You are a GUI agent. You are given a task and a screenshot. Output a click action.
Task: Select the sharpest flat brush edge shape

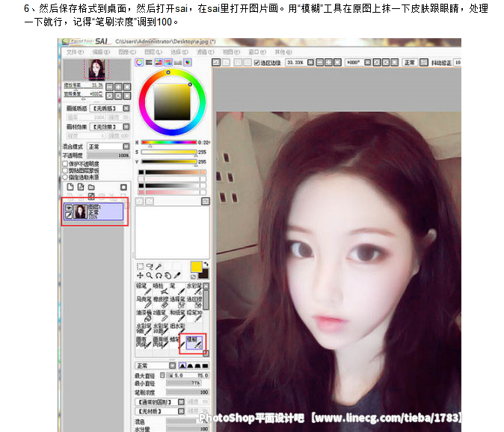(x=205, y=365)
